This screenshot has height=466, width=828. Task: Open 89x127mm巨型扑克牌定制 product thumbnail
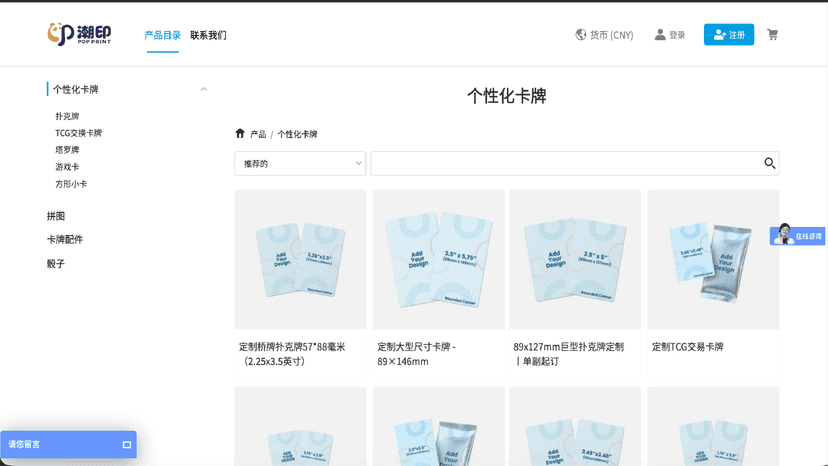575,259
